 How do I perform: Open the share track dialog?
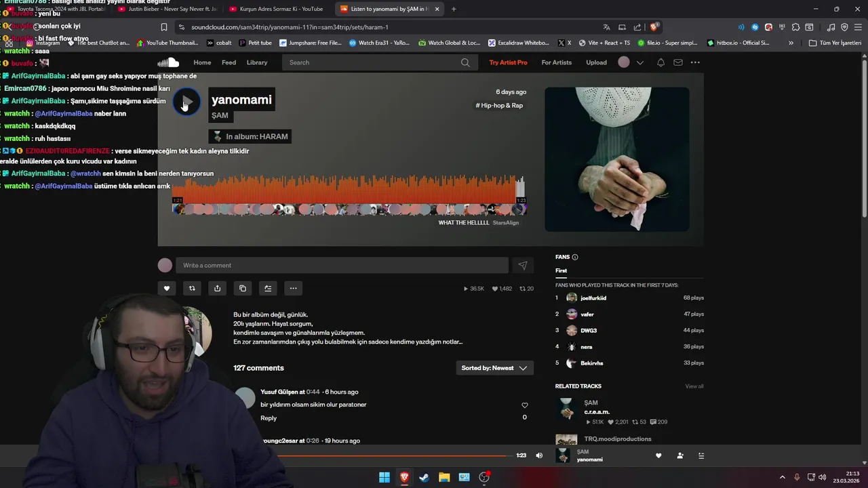tap(217, 288)
